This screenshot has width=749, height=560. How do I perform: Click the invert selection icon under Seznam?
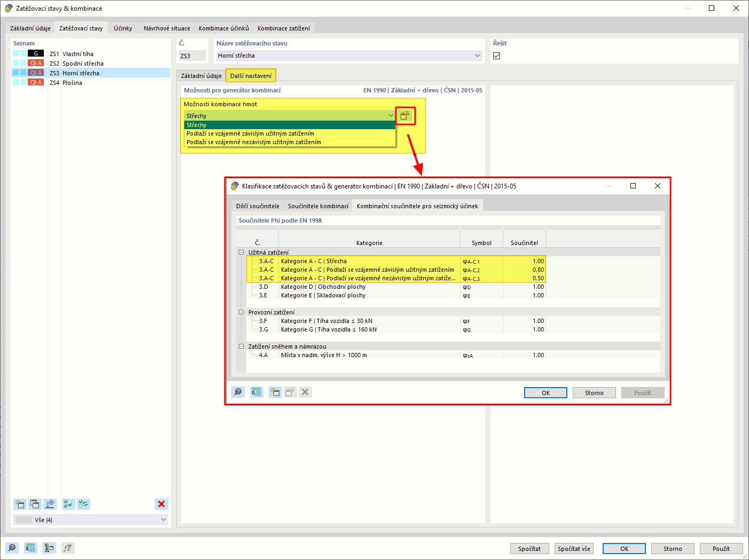coord(83,504)
